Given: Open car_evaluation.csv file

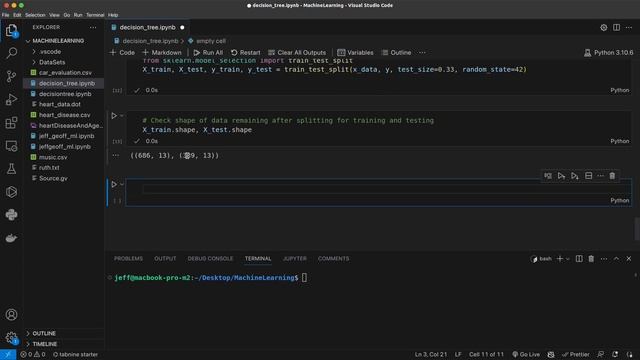Looking at the screenshot, I should point(65,73).
